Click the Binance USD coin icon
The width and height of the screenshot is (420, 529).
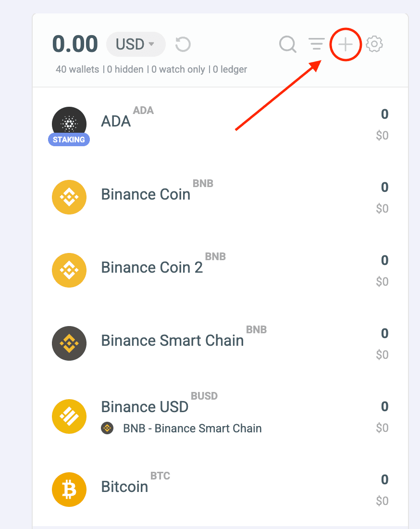(x=69, y=416)
